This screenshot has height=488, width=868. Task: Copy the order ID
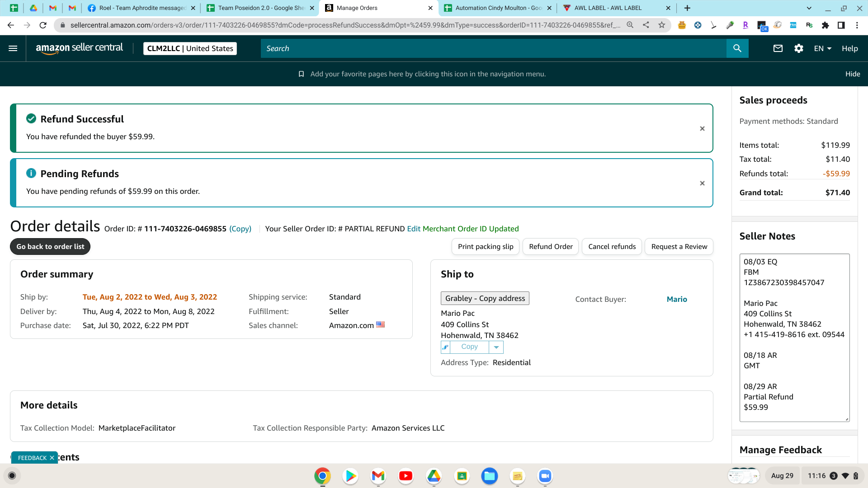(240, 229)
